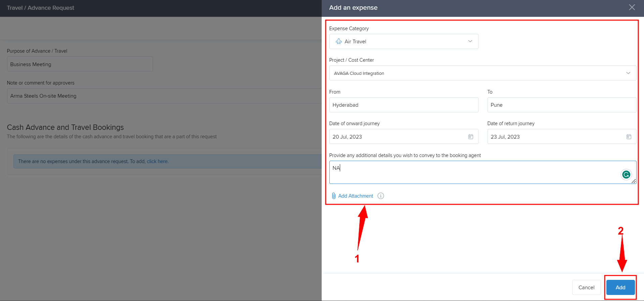Click the Add button
644x301 pixels.
(x=620, y=287)
